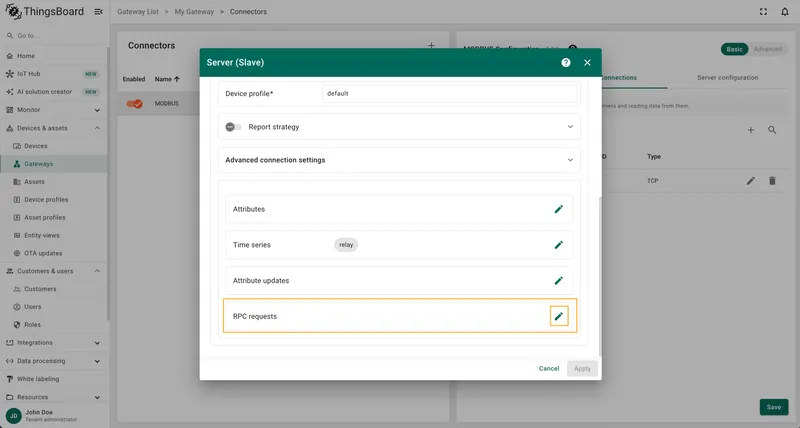800x428 pixels.
Task: Collapse the sidebar menu icon
Action: (x=98, y=12)
